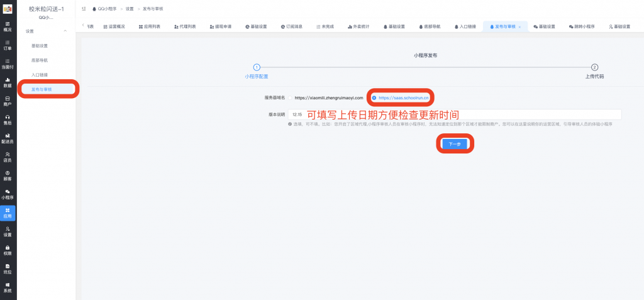Open 配送员 in the dark sidebar
The image size is (644, 300).
click(8, 138)
